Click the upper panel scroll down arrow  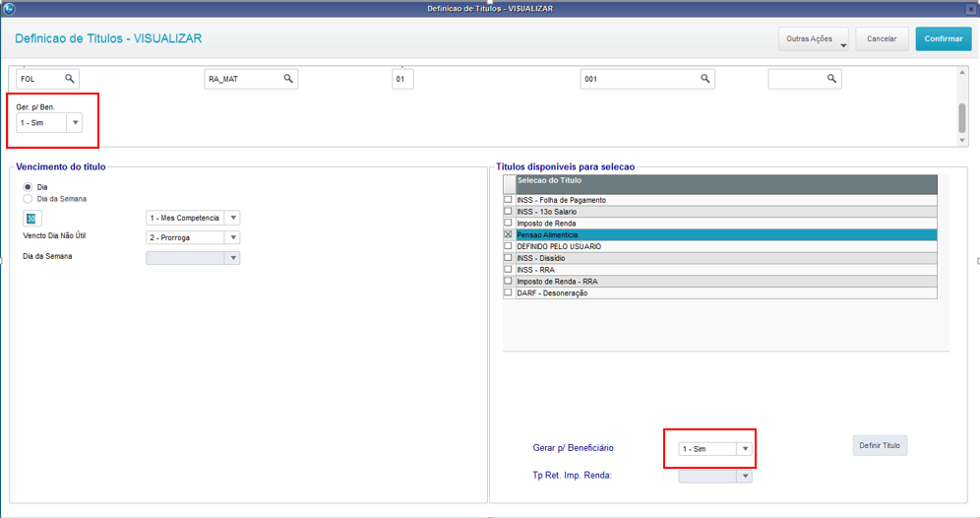click(x=962, y=140)
